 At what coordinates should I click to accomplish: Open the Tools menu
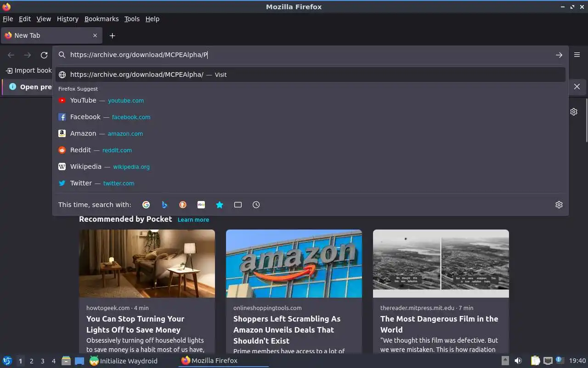(132, 19)
